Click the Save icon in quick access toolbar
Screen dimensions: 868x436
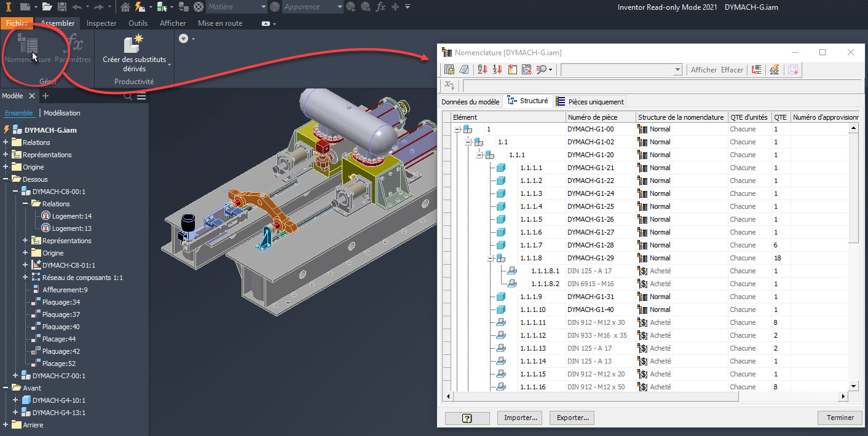pyautogui.click(x=61, y=7)
